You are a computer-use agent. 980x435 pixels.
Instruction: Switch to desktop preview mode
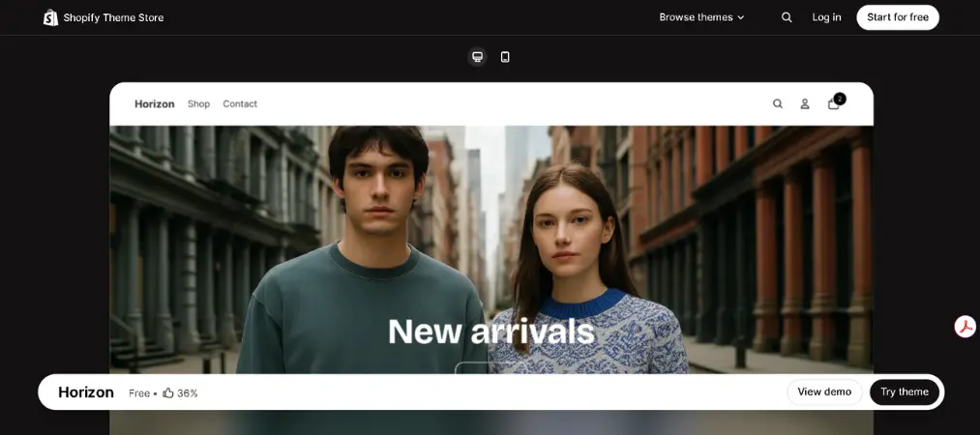[x=478, y=57]
